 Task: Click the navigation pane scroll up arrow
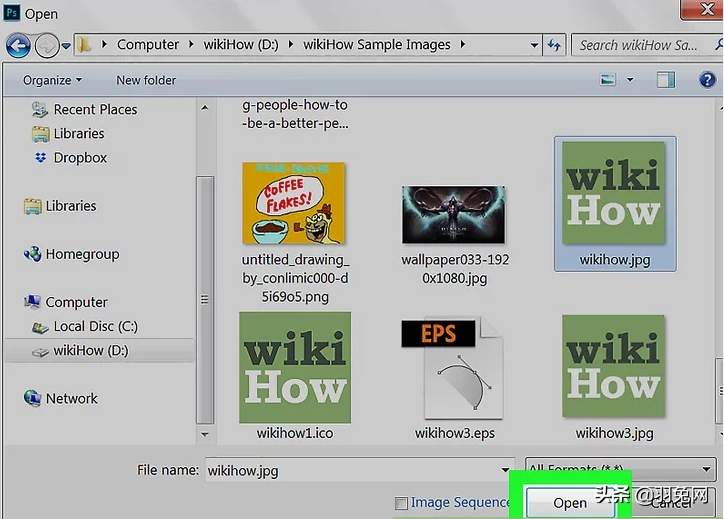pyautogui.click(x=205, y=108)
